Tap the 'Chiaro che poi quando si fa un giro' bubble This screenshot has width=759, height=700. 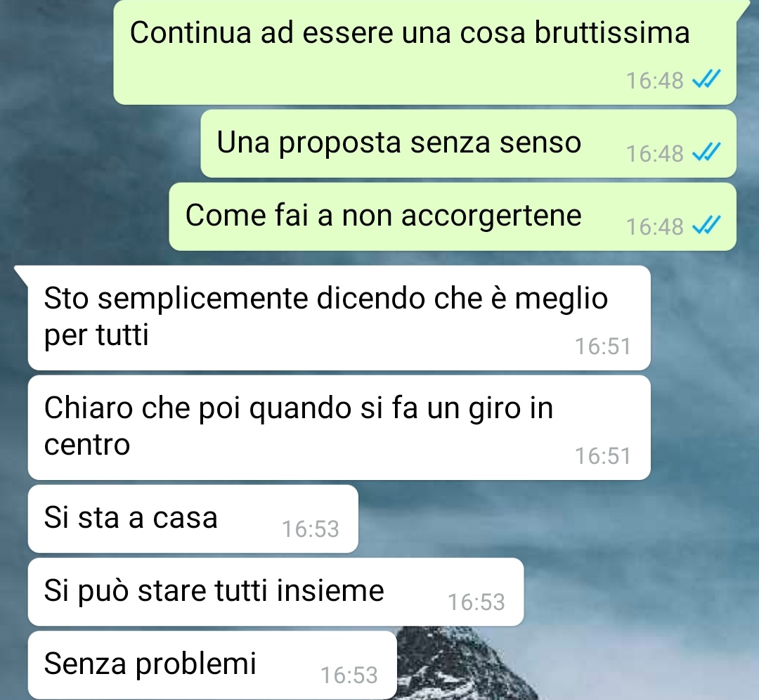[x=339, y=427]
